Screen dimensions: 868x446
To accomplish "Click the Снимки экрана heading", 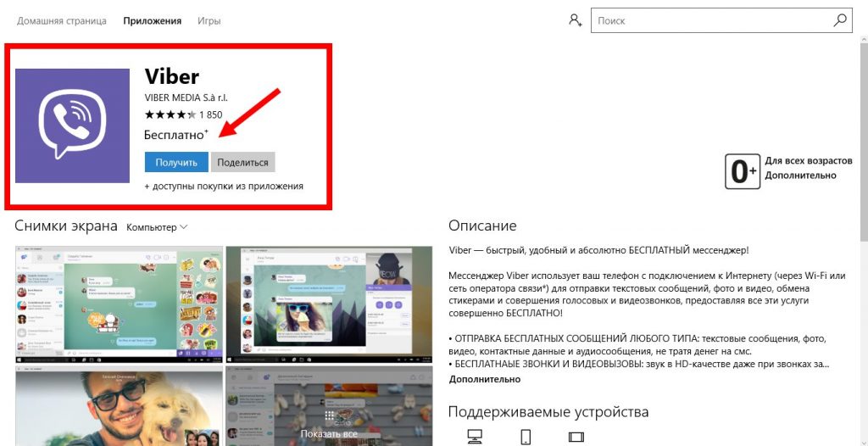I will [66, 226].
